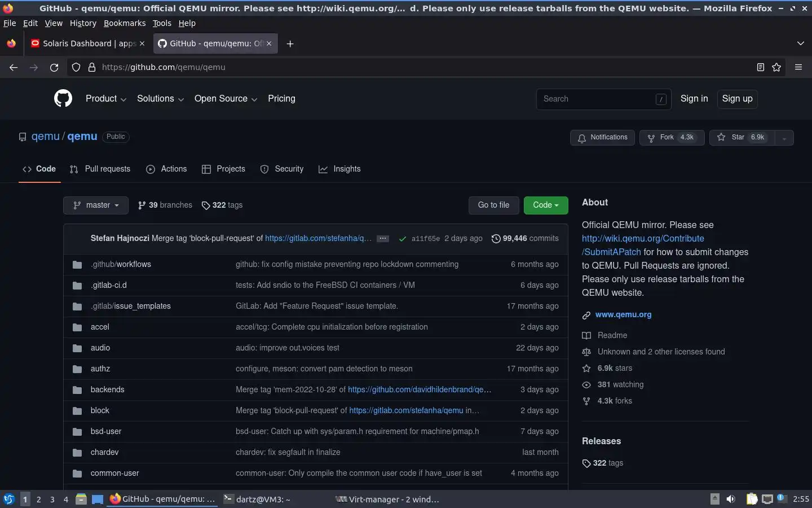Click the Notifications bell button

tap(602, 137)
